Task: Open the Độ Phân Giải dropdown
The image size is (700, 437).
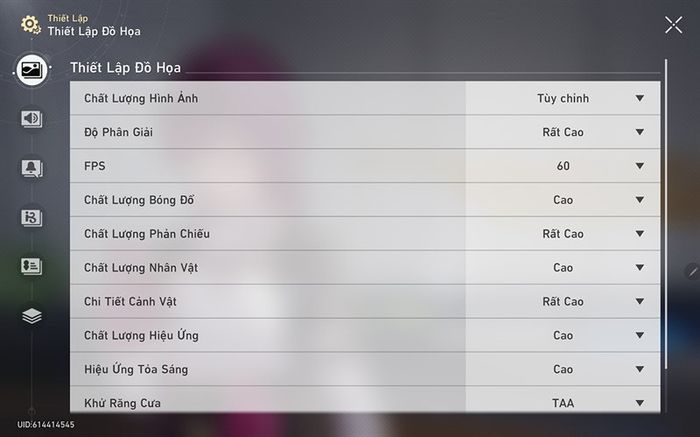Action: point(639,132)
